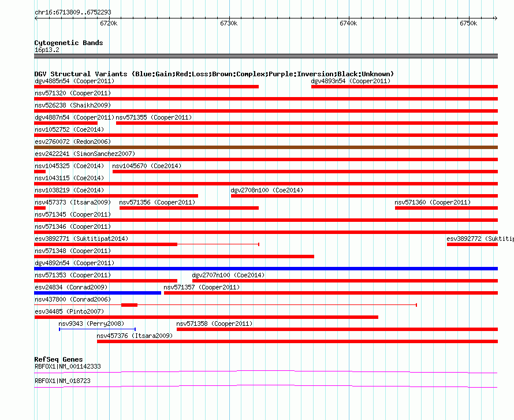Open nsv571348 (Cooper2011) variant
514x420 pixels.
pos(73,251)
